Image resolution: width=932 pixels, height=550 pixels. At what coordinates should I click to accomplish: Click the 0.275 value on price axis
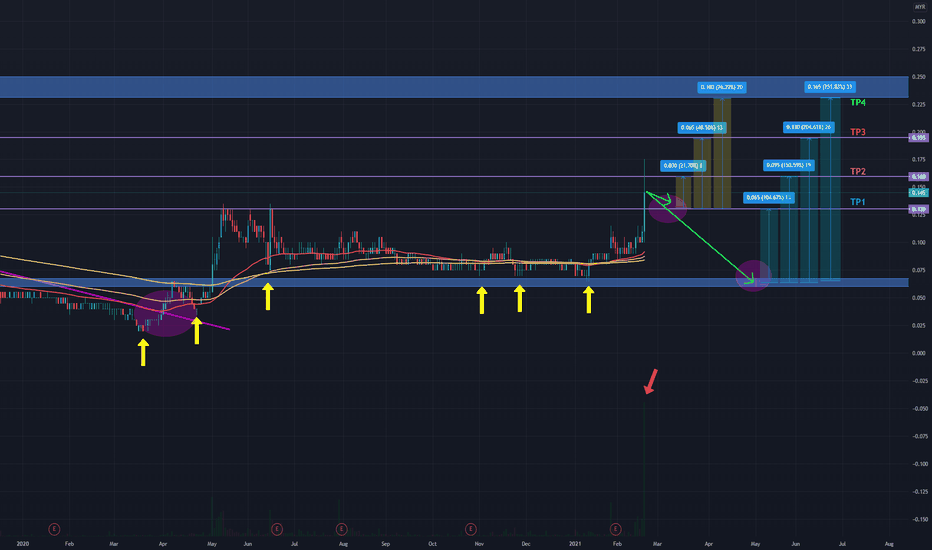click(918, 49)
